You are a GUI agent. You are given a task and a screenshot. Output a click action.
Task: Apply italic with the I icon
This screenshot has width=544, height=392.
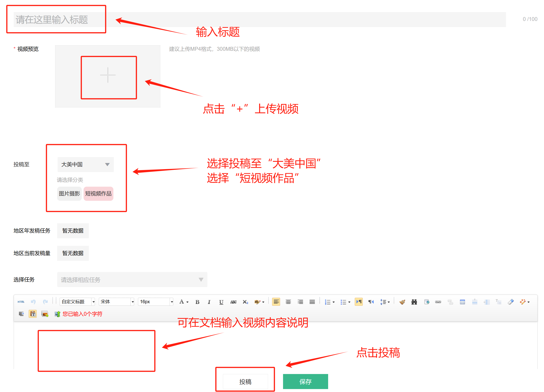[209, 302]
